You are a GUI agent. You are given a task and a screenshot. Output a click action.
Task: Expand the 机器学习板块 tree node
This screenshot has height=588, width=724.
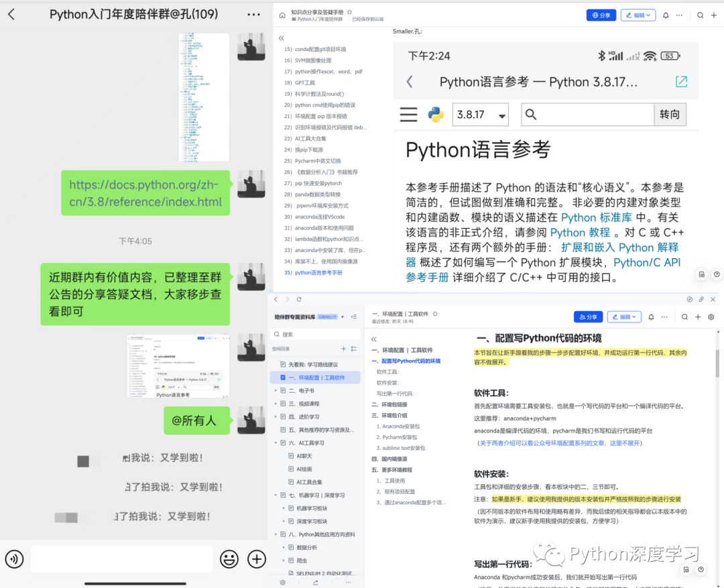tap(284, 508)
